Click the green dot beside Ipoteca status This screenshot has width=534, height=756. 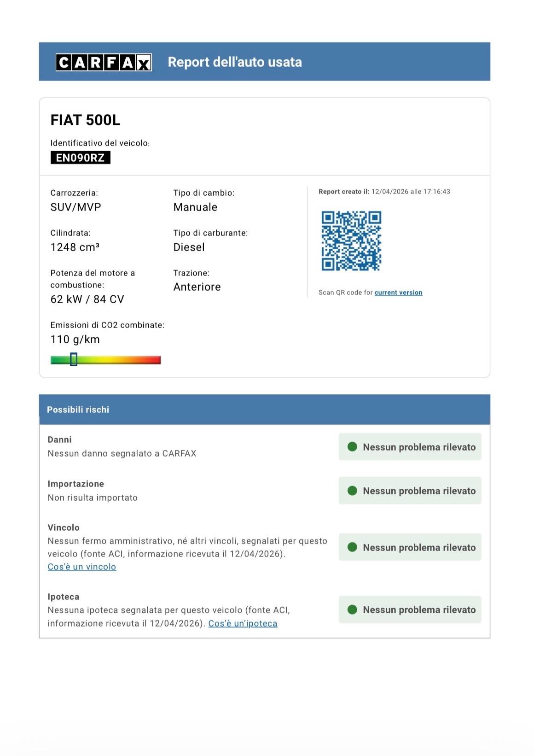[x=353, y=609]
